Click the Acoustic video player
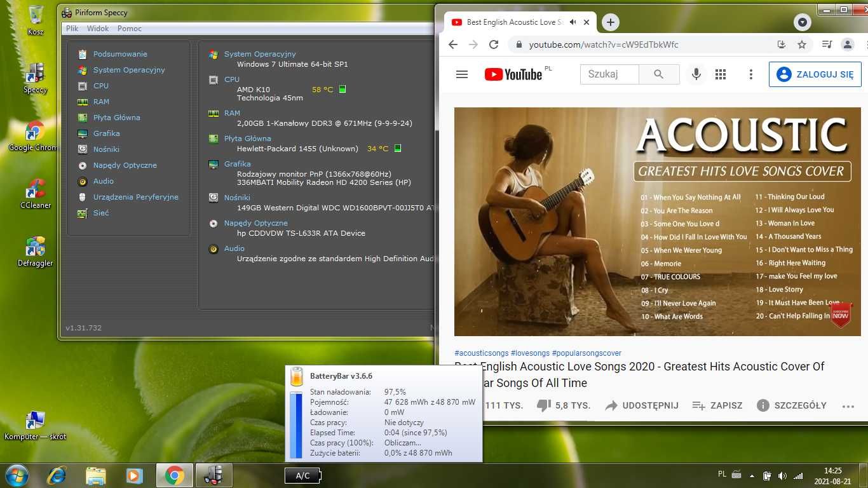Image resolution: width=868 pixels, height=488 pixels. 658,222
